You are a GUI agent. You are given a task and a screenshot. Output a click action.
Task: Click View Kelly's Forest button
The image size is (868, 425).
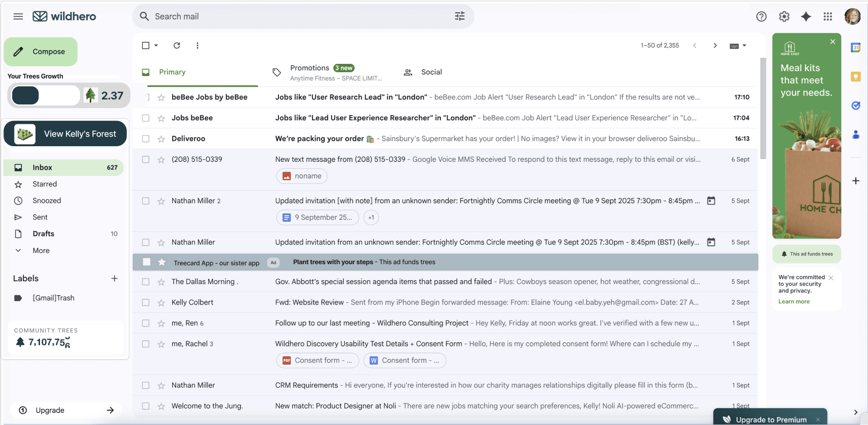pyautogui.click(x=65, y=134)
